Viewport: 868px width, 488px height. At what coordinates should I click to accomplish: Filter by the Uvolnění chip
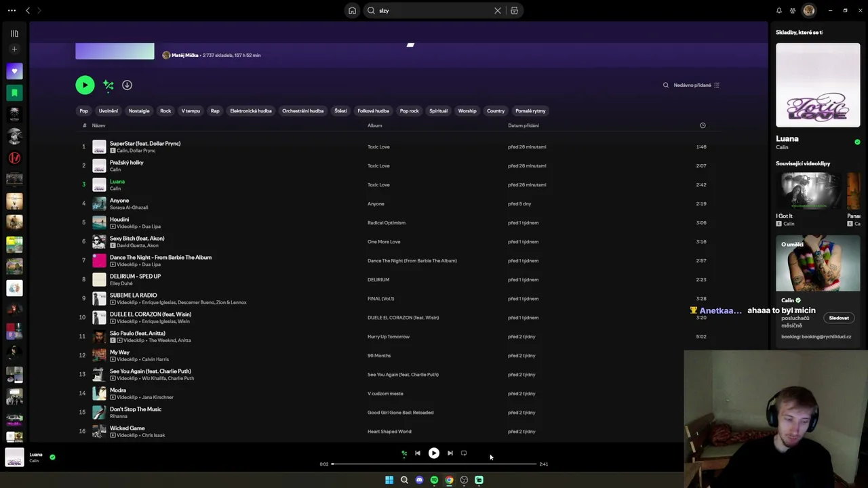[x=108, y=111]
